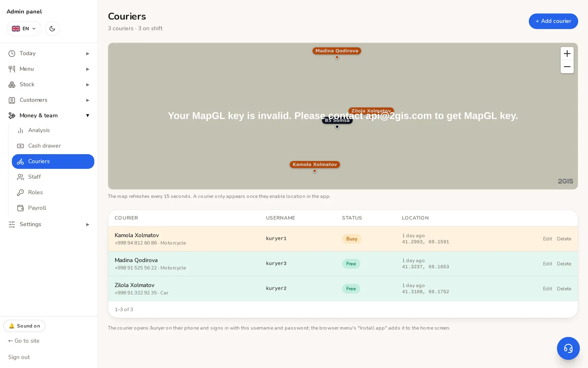Image resolution: width=588 pixels, height=368 pixels.
Task: Zoom out on the courier map
Action: click(x=567, y=67)
